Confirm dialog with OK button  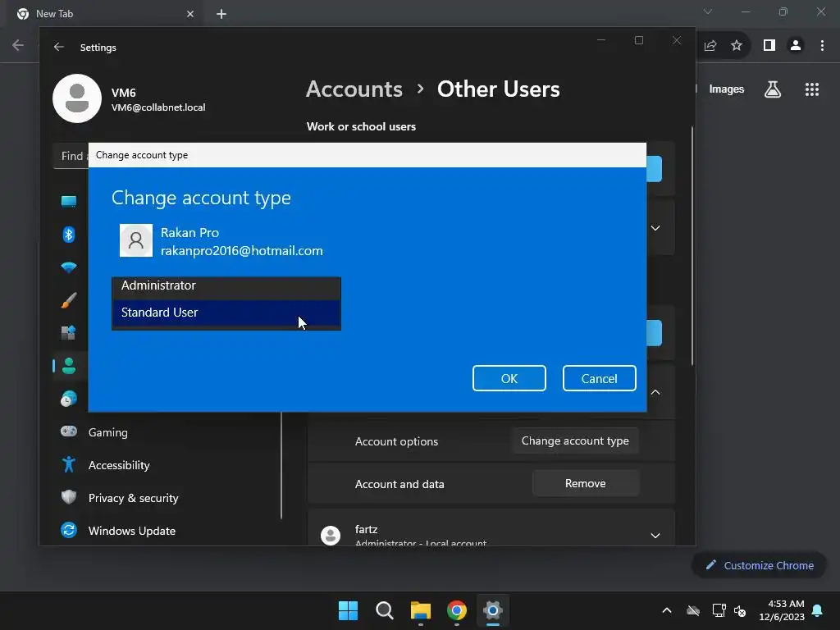pos(509,378)
